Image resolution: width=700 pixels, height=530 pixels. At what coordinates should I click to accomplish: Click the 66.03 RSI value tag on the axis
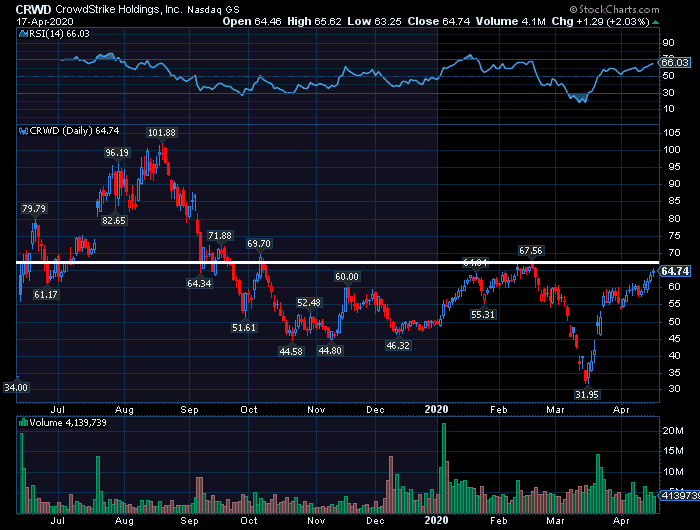point(675,63)
